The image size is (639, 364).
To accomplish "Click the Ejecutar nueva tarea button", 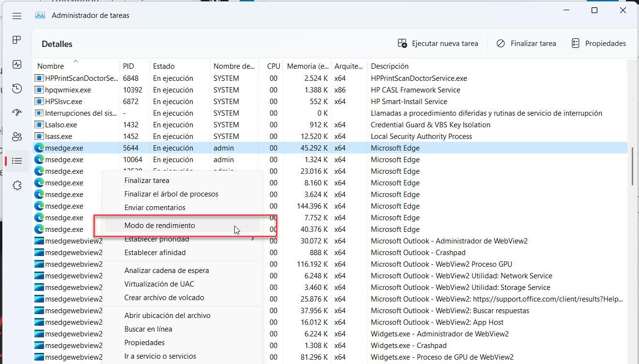I will 438,44.
